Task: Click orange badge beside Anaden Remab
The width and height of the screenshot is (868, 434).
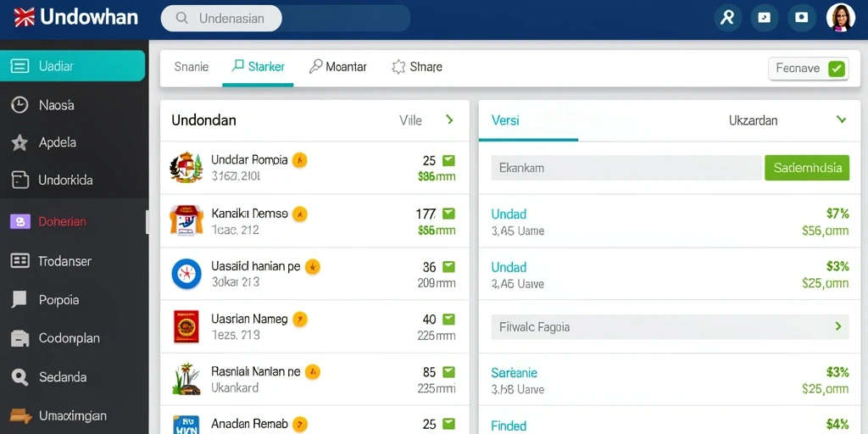Action: click(299, 425)
